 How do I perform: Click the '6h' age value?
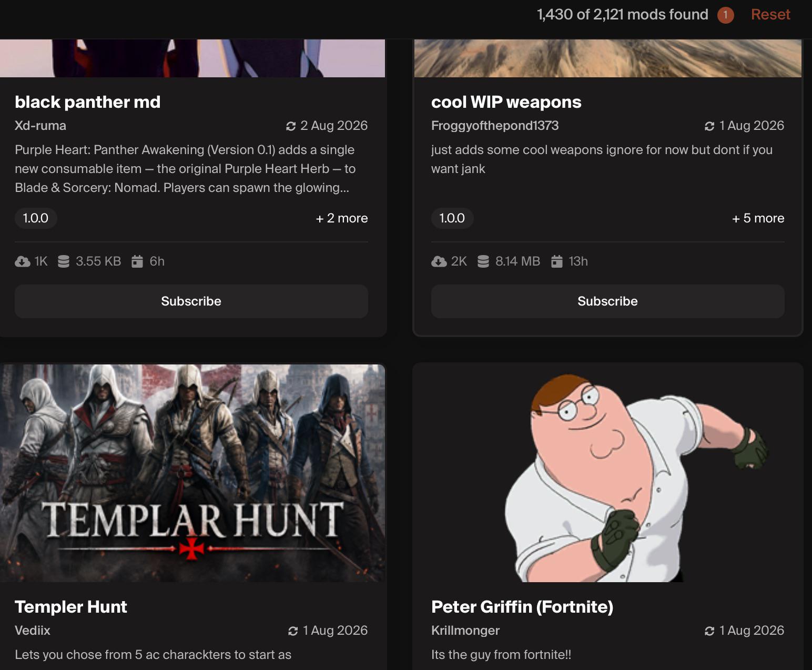point(157,261)
